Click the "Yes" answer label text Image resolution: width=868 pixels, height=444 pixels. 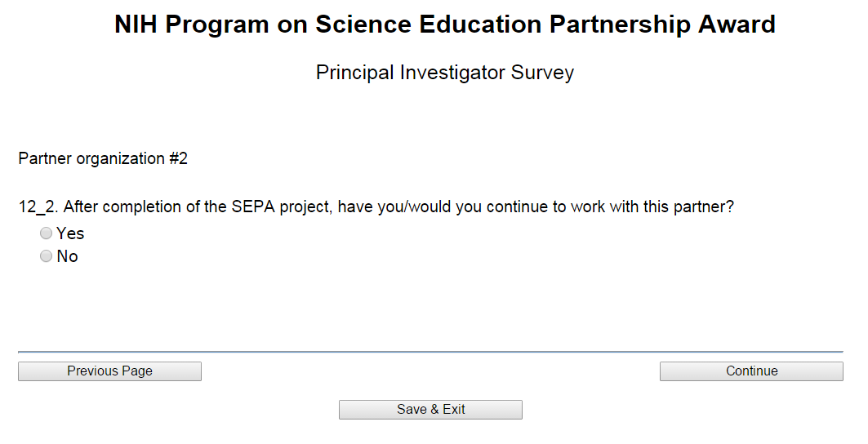[x=70, y=233]
